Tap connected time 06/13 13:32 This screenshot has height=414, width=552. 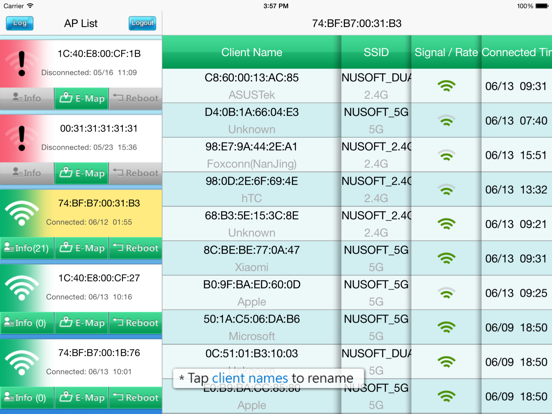point(516,190)
